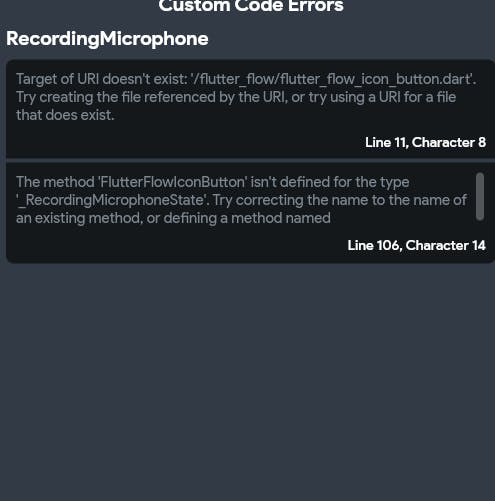Click divider between the two error cards
The height and width of the screenshot is (501, 495).
(250, 160)
